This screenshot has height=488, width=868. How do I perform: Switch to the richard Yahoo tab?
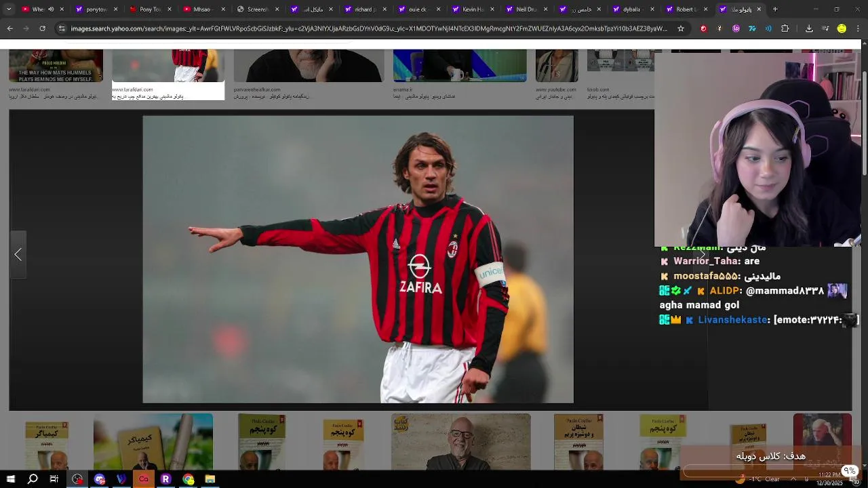365,9
